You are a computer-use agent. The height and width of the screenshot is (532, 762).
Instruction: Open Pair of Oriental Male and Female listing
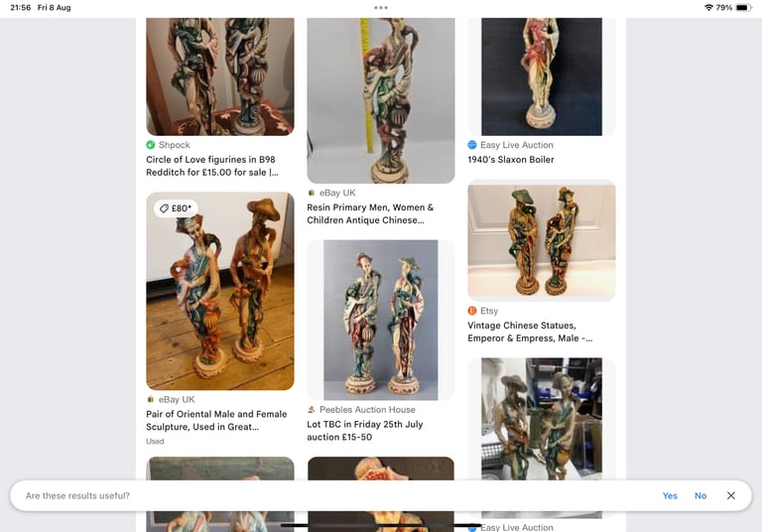[x=216, y=420]
